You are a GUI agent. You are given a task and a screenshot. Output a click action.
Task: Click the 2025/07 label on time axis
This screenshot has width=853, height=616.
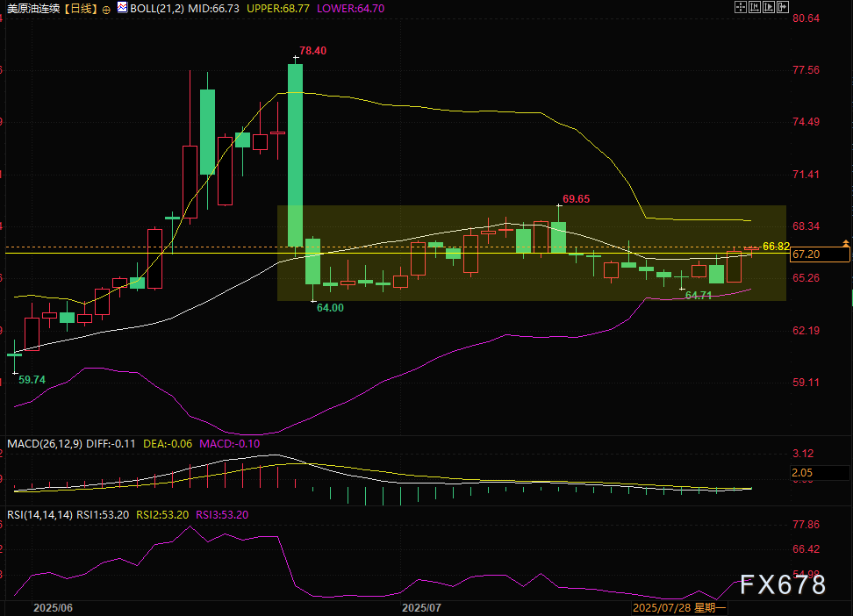[419, 606]
